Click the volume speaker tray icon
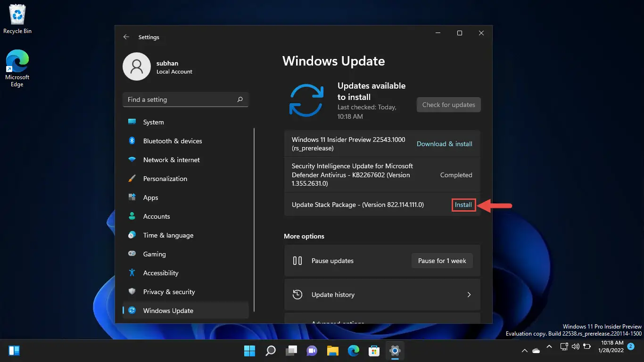Image resolution: width=644 pixels, height=362 pixels. click(575, 347)
